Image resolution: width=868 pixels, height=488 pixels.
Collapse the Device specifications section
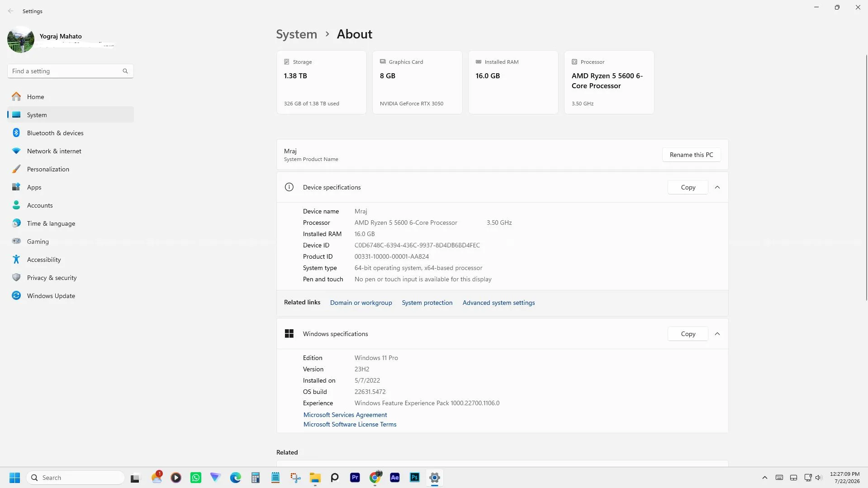click(x=717, y=187)
